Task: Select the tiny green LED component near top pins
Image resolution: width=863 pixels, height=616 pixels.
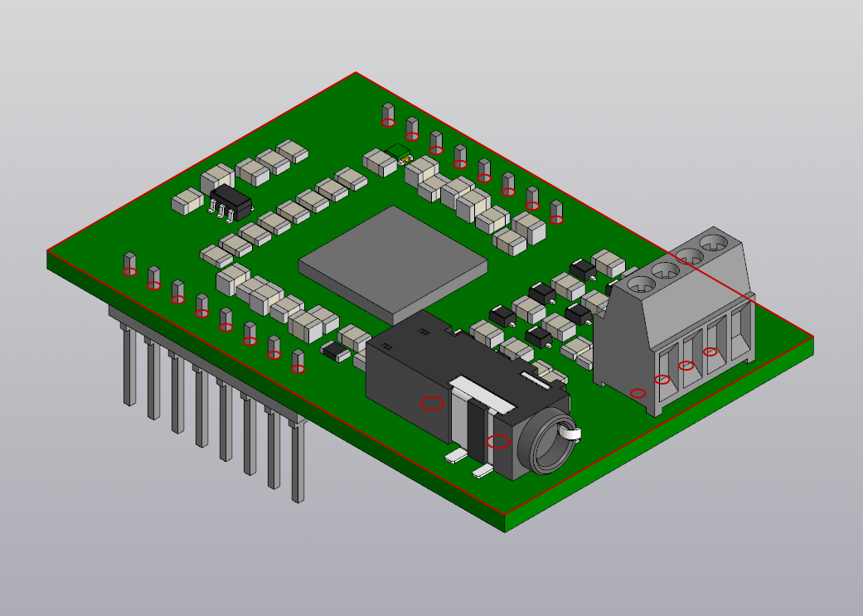Action: (399, 153)
